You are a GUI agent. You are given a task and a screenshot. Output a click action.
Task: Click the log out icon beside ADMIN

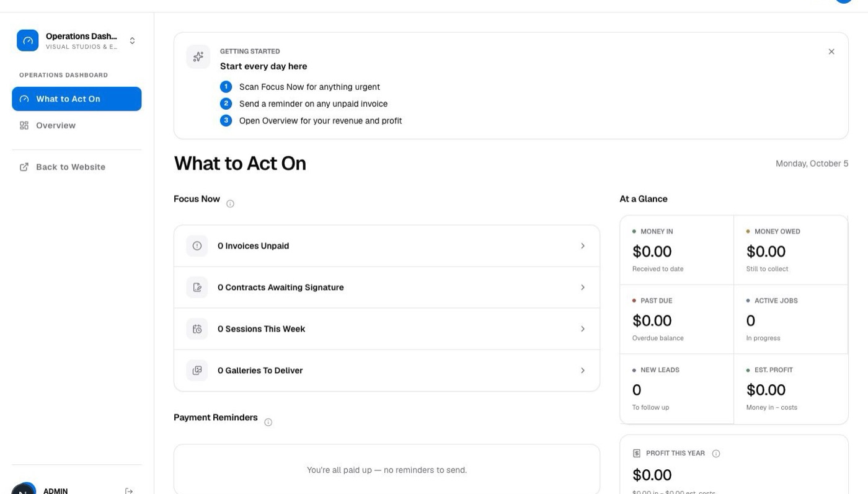click(x=129, y=491)
